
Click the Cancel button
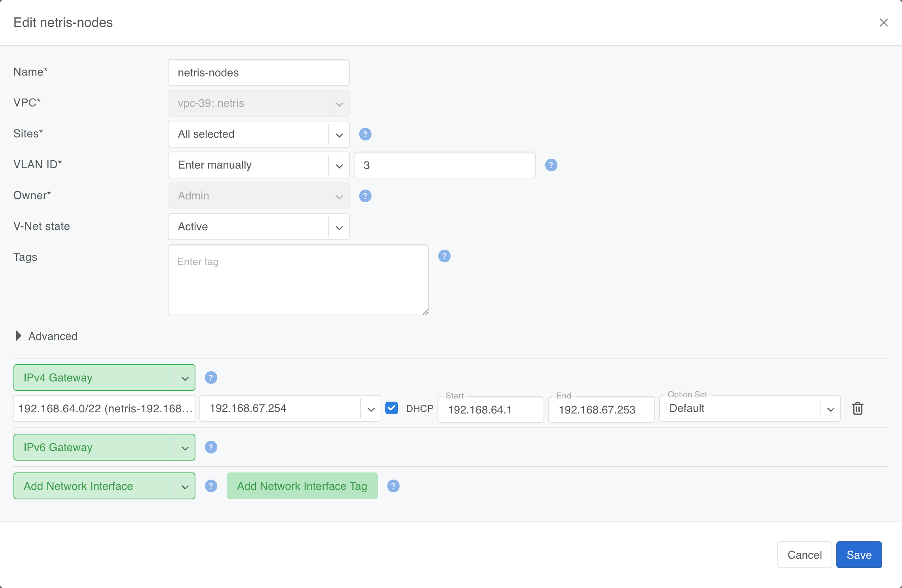[x=804, y=555]
